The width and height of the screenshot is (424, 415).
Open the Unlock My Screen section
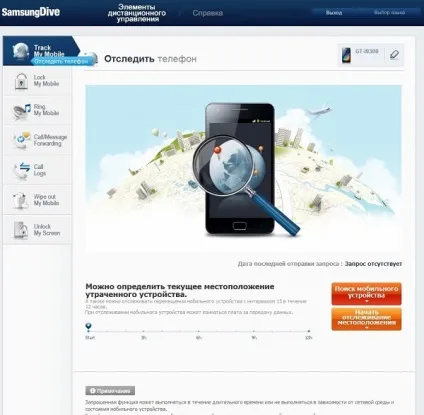click(x=37, y=230)
